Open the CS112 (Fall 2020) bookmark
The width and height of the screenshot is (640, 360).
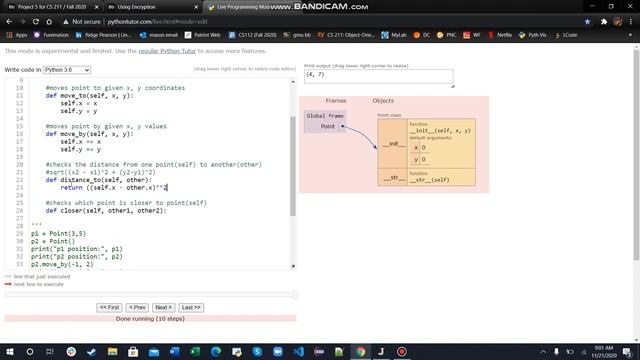253,35
